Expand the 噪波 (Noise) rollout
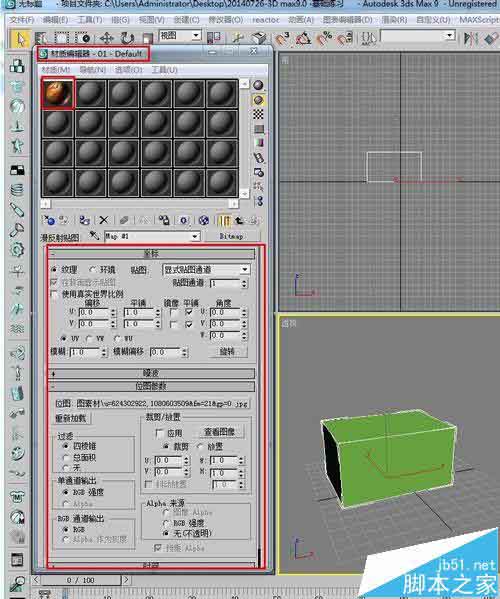Viewport: 500px width, 599px height. (151, 373)
